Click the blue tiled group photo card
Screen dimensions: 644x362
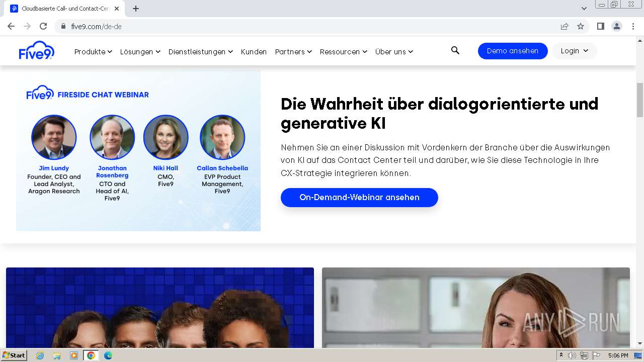[160, 308]
